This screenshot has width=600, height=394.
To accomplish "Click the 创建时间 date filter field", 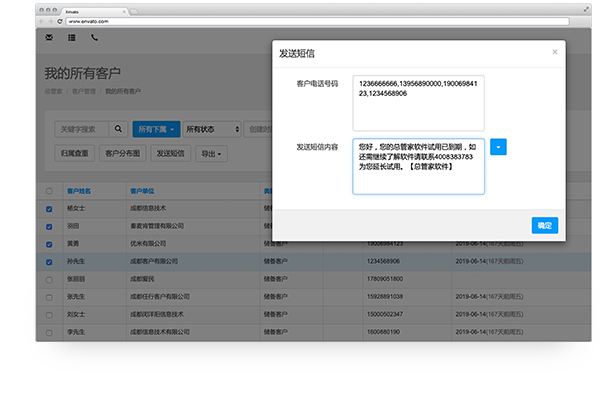I will pos(258,129).
